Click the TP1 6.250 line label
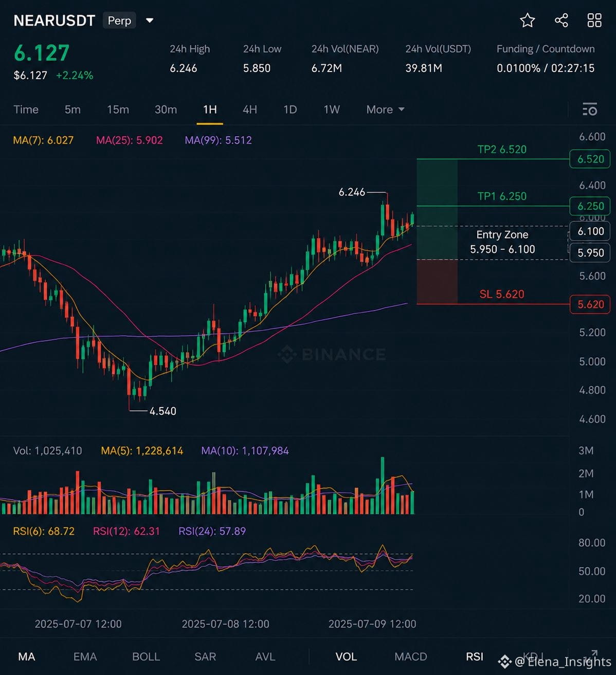This screenshot has width=616, height=675. (x=502, y=196)
